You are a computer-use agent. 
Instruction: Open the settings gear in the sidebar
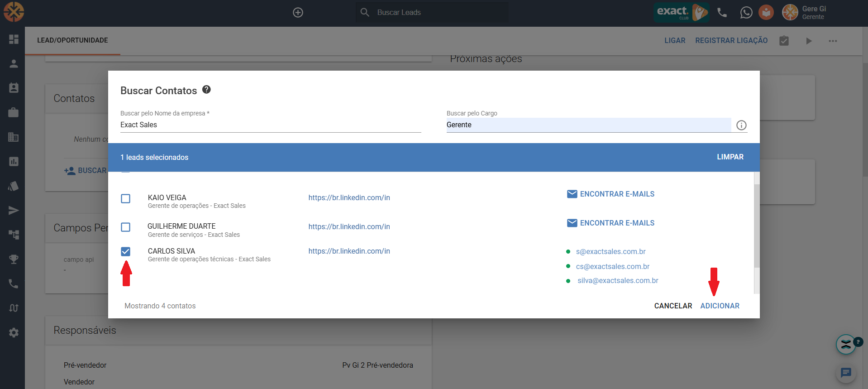click(14, 332)
